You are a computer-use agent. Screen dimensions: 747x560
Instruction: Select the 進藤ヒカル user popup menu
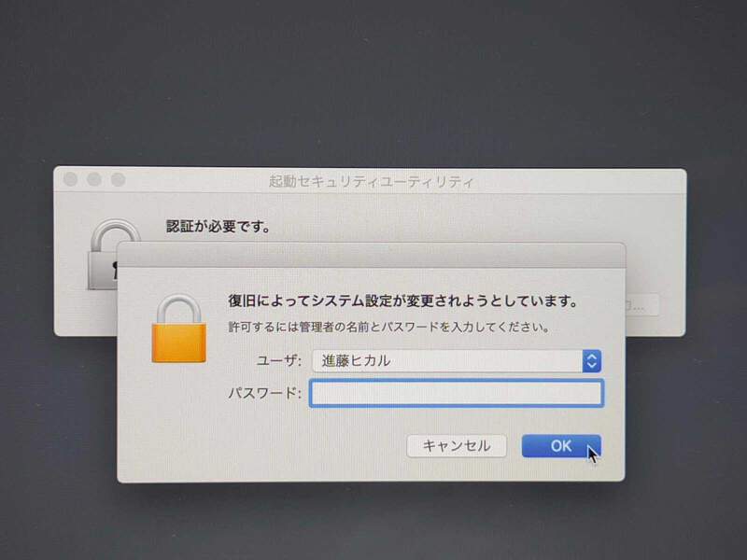coord(457,361)
